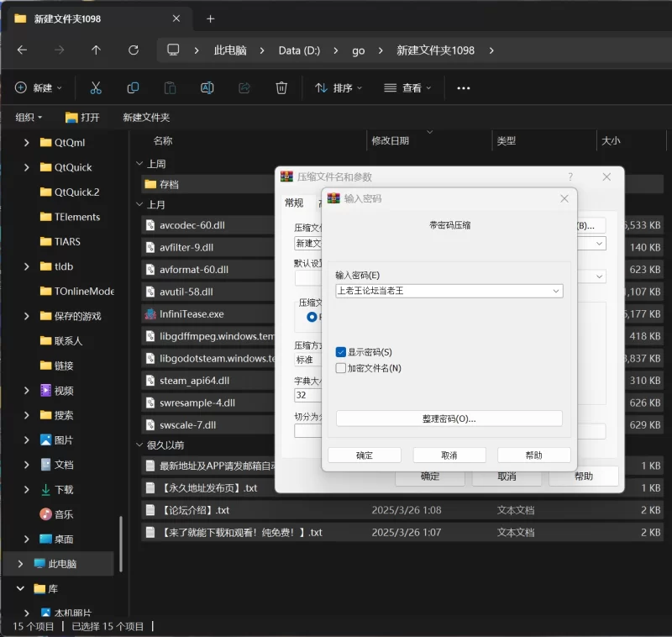Select the avcodec-60.dll file
The image size is (672, 637).
[207, 225]
